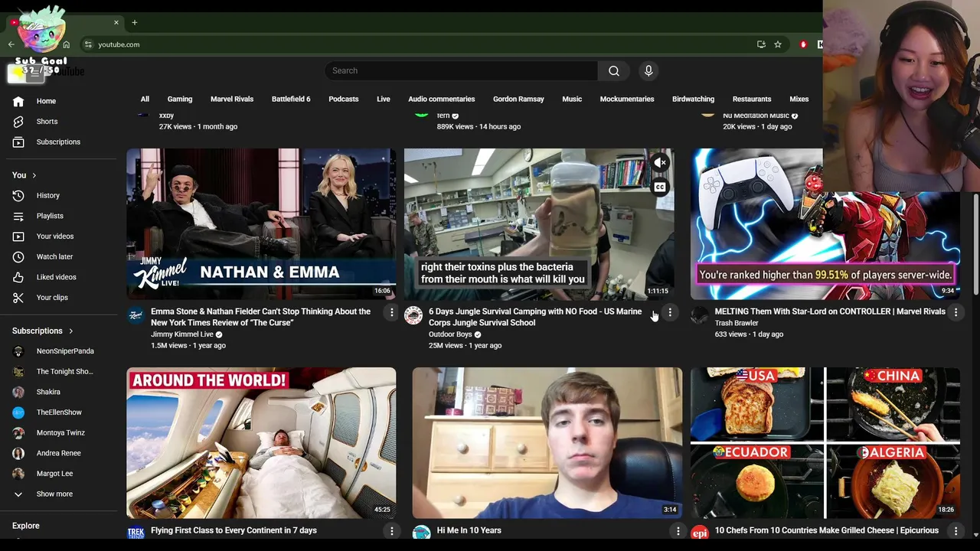Click the browser back arrow
The width and height of the screenshot is (980, 551).
coord(11,44)
